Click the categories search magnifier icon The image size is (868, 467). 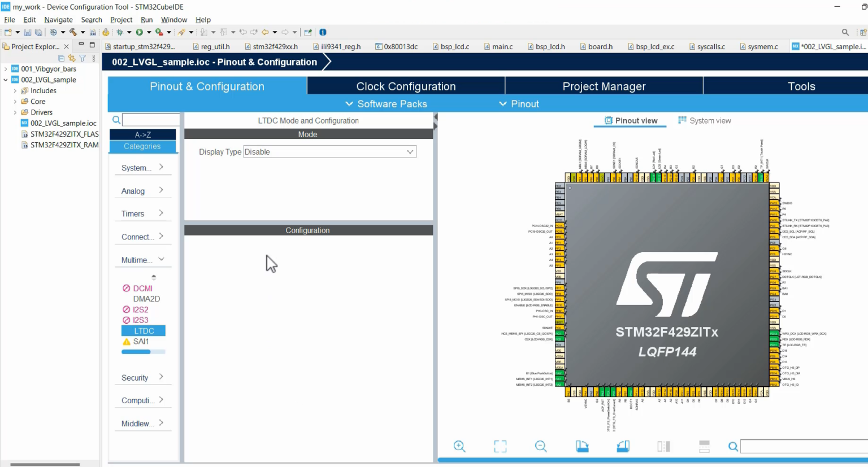point(116,120)
